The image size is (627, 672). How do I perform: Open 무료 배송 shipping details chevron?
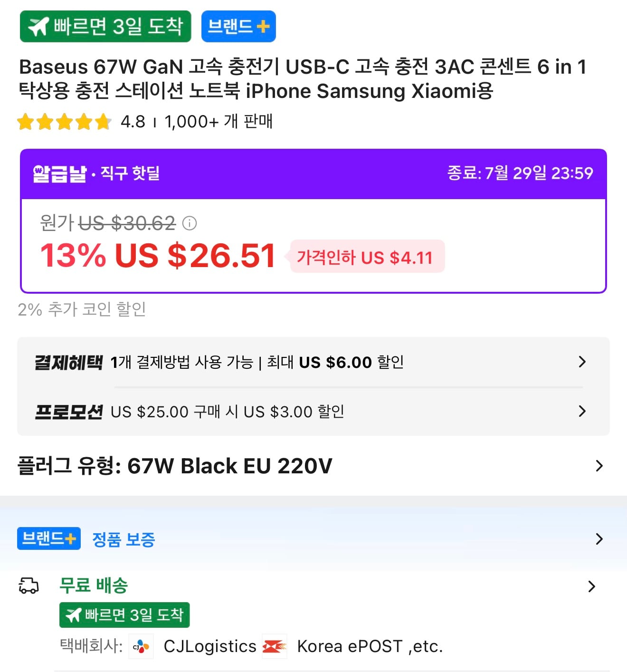[592, 586]
